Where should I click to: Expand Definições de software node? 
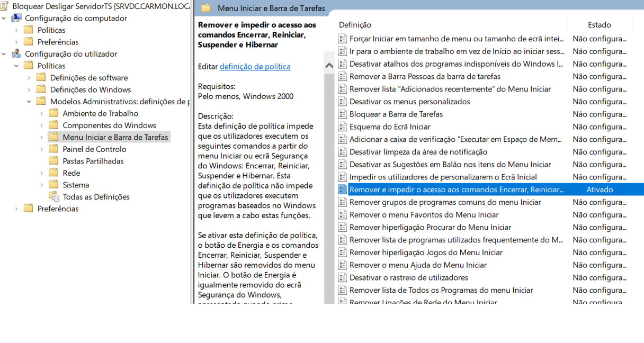[x=29, y=78]
